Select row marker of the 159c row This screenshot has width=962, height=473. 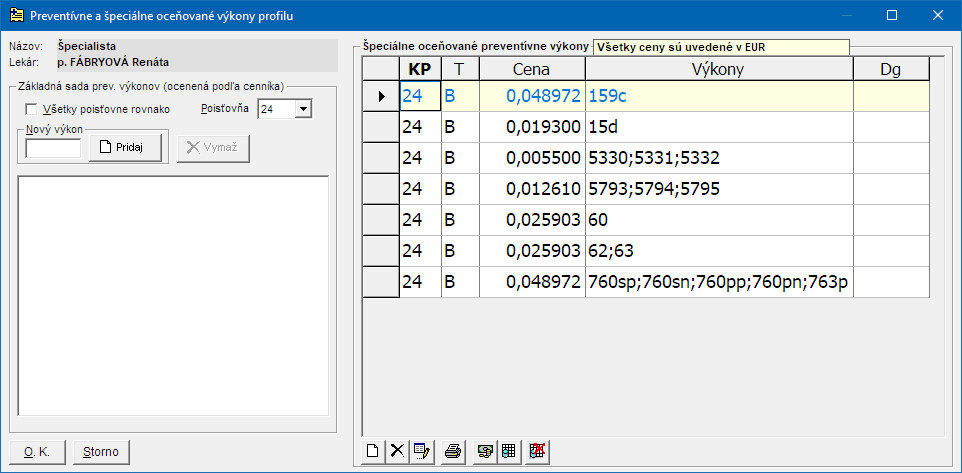(x=381, y=96)
